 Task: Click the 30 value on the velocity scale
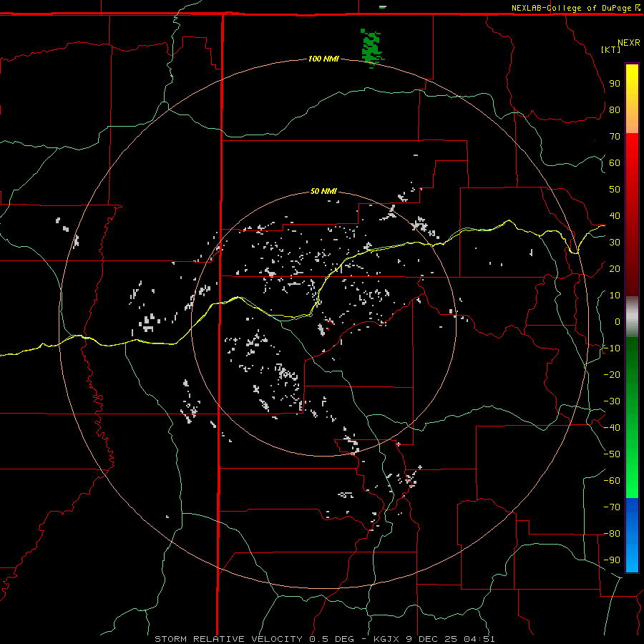(x=615, y=243)
